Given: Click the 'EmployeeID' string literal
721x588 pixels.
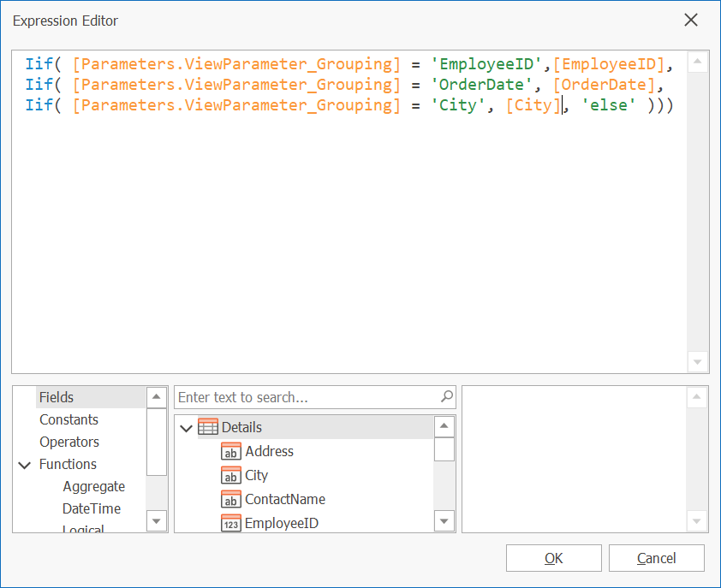Looking at the screenshot, I should tap(486, 64).
